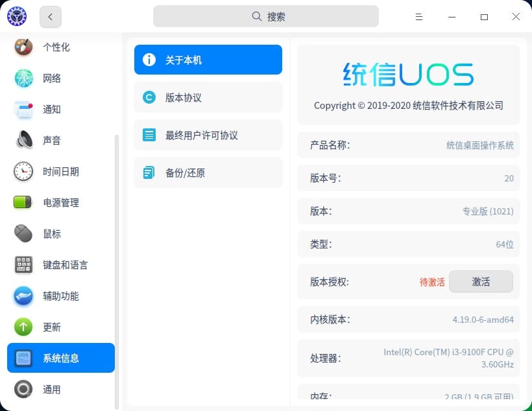
Task: Select the 关于本机 section
Action: coord(208,59)
